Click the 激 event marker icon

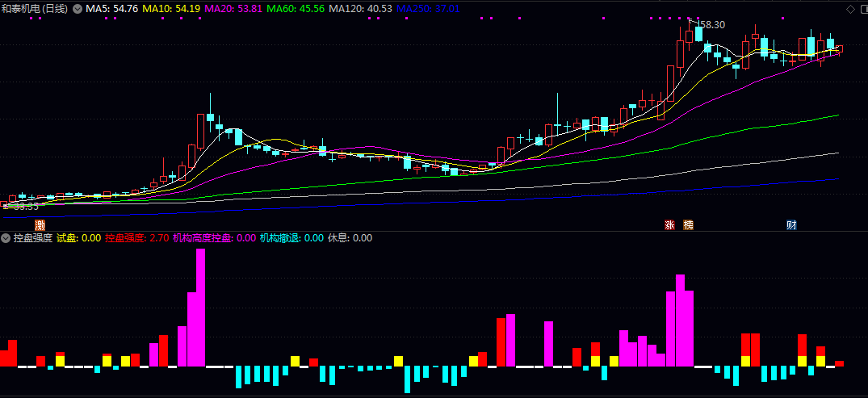pyautogui.click(x=40, y=224)
